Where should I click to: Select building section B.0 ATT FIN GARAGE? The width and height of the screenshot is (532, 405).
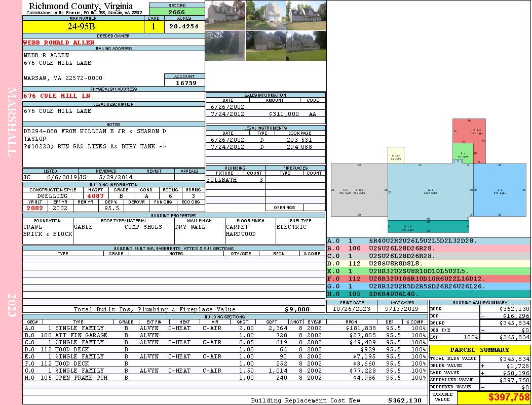coord(224,335)
